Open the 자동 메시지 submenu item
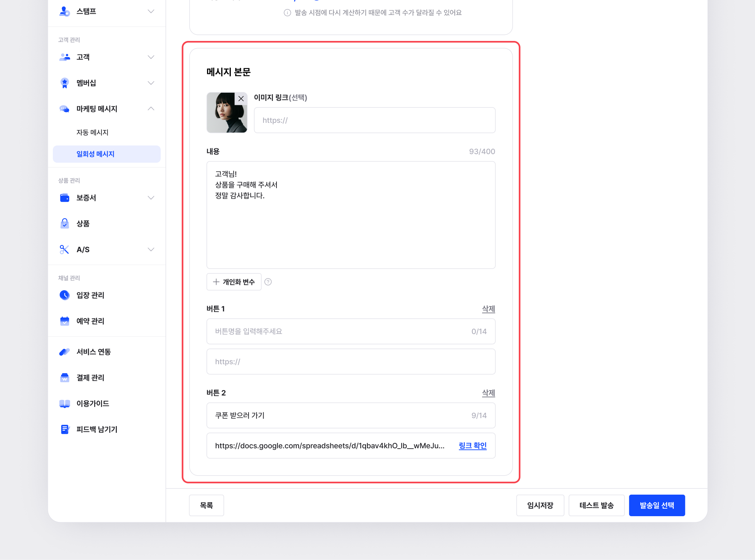Viewport: 755px width, 560px height. pos(92,133)
